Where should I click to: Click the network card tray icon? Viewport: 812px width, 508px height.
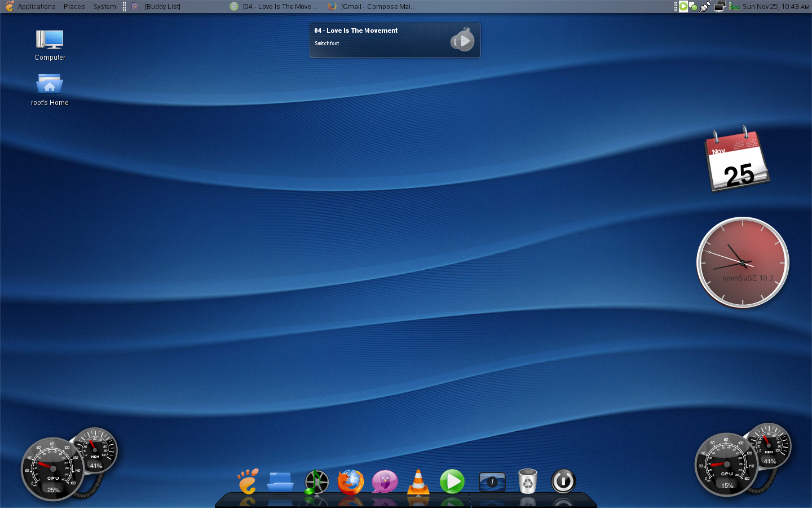(x=734, y=6)
